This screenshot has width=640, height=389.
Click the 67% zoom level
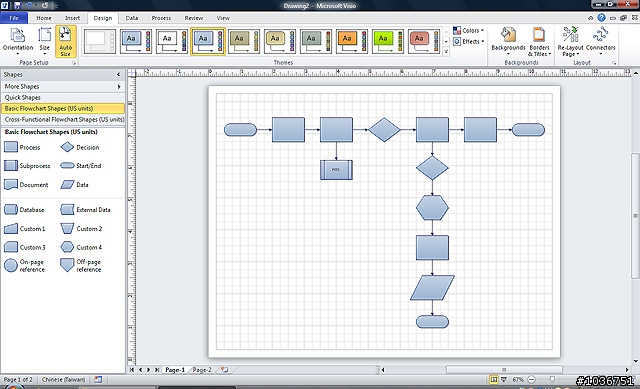point(518,380)
